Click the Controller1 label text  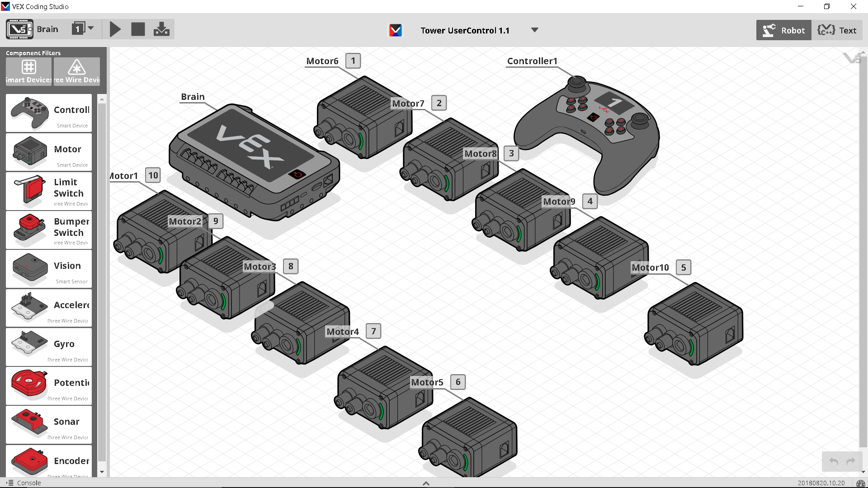point(532,61)
